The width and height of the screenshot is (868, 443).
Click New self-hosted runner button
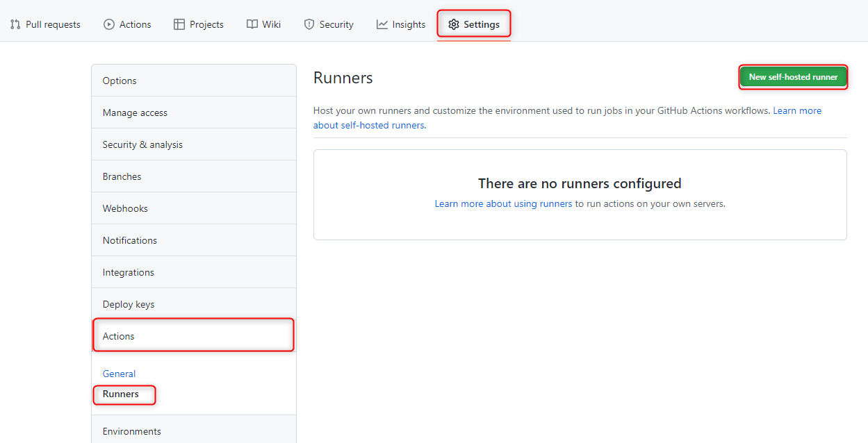click(x=793, y=77)
